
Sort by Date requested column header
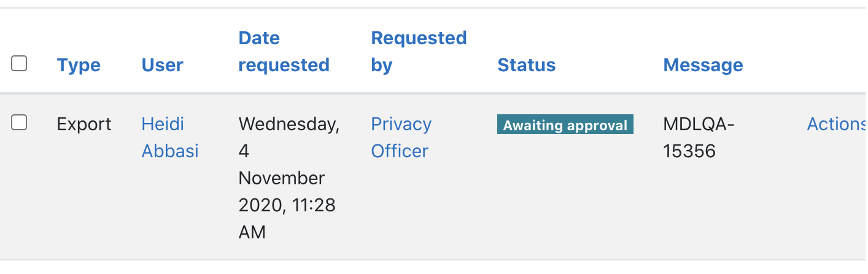coord(284,52)
